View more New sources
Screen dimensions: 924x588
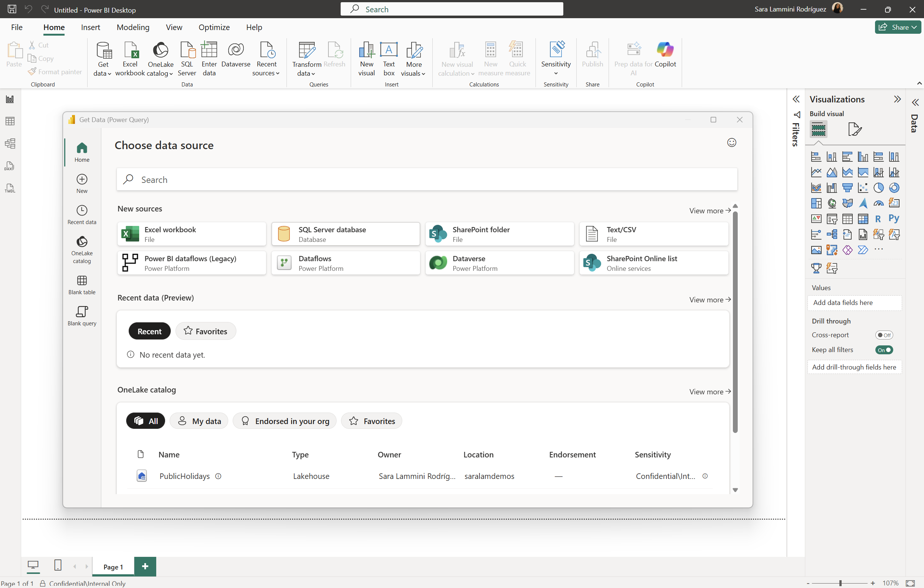[x=710, y=211]
